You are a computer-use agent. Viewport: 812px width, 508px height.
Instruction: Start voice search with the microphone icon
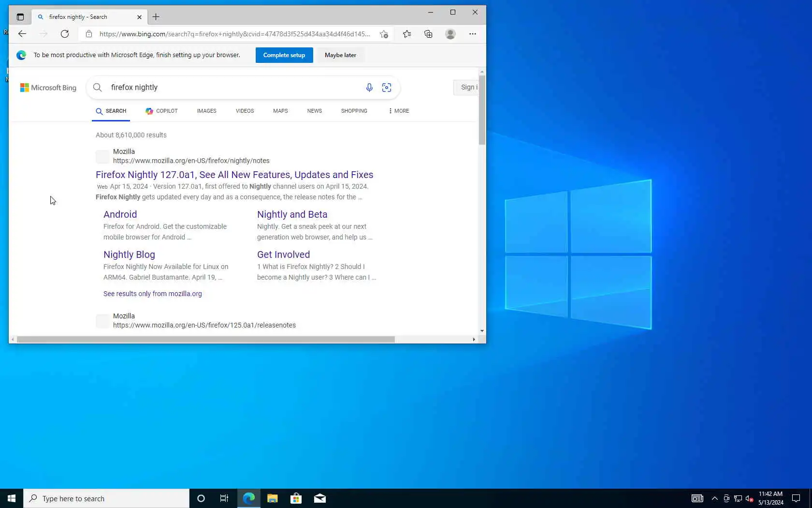369,88
